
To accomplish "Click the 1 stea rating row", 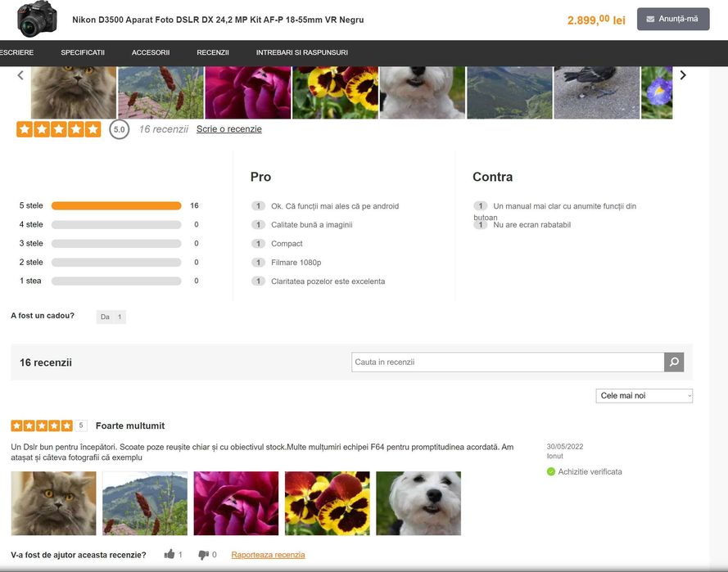I will [x=109, y=281].
